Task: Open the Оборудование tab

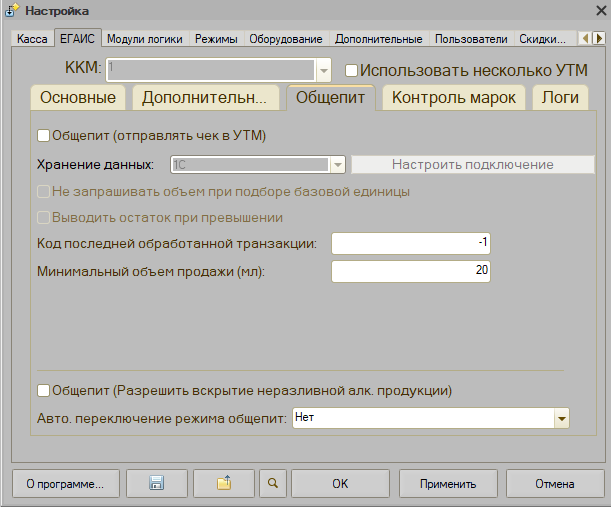Action: (286, 39)
